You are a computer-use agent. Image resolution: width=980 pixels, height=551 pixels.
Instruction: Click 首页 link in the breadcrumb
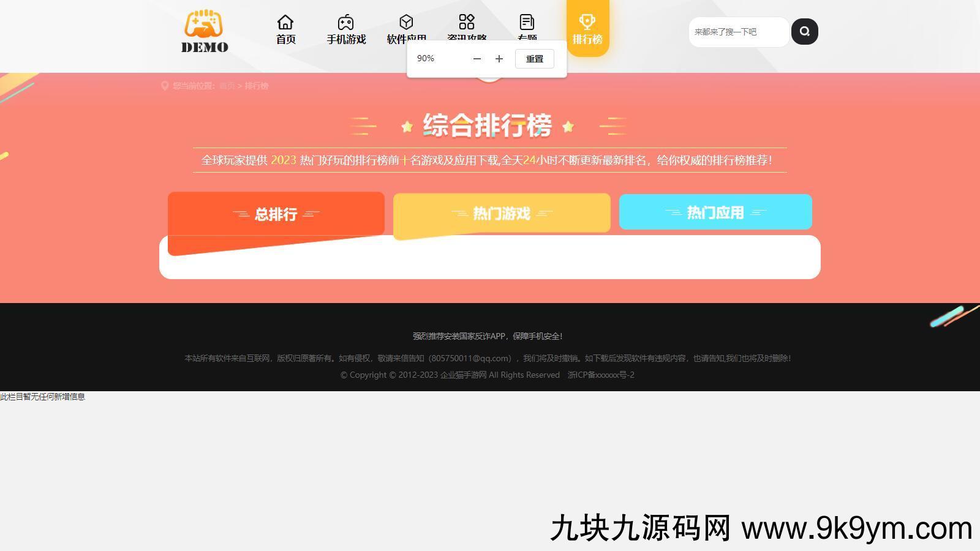[x=227, y=86]
